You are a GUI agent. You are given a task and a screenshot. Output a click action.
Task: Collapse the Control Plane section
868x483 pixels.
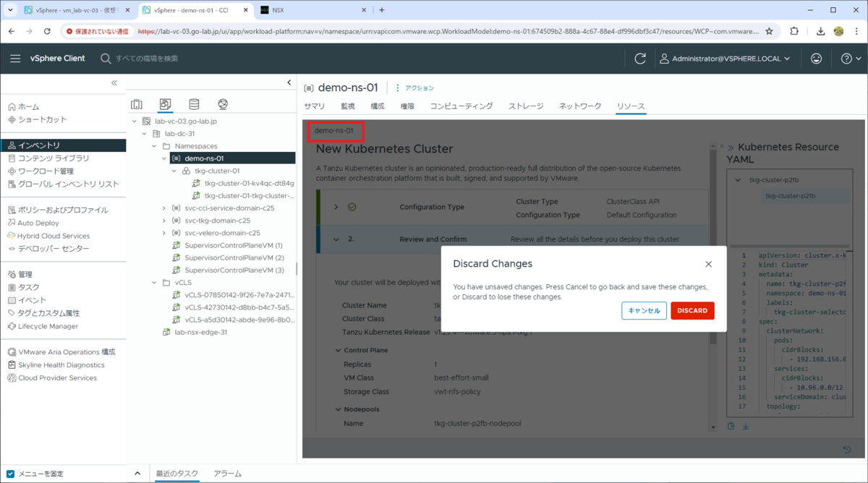[x=336, y=349]
